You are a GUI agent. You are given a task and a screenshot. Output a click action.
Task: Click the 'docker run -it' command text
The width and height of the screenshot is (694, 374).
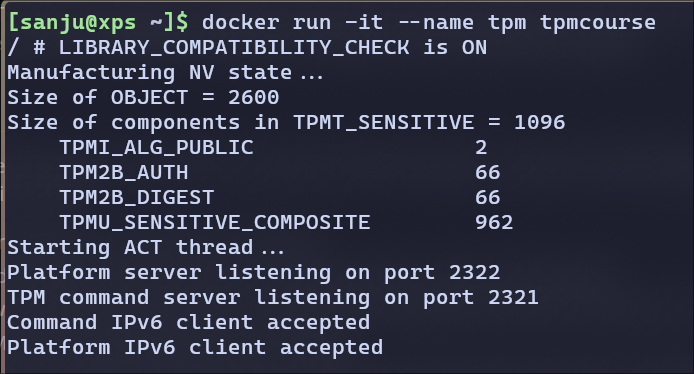click(293, 23)
